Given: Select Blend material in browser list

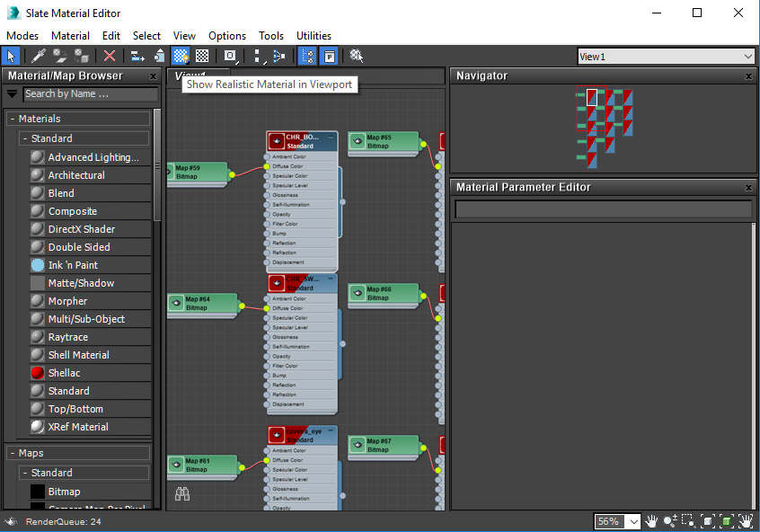Looking at the screenshot, I should pyautogui.click(x=90, y=193).
